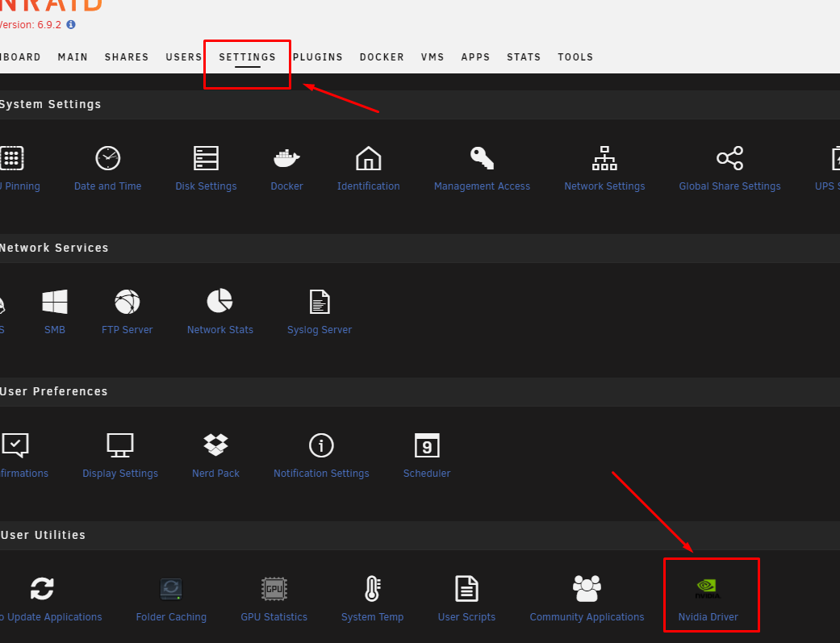Viewport: 840px width, 643px height.
Task: Click the Network Services section header
Action: click(x=54, y=248)
